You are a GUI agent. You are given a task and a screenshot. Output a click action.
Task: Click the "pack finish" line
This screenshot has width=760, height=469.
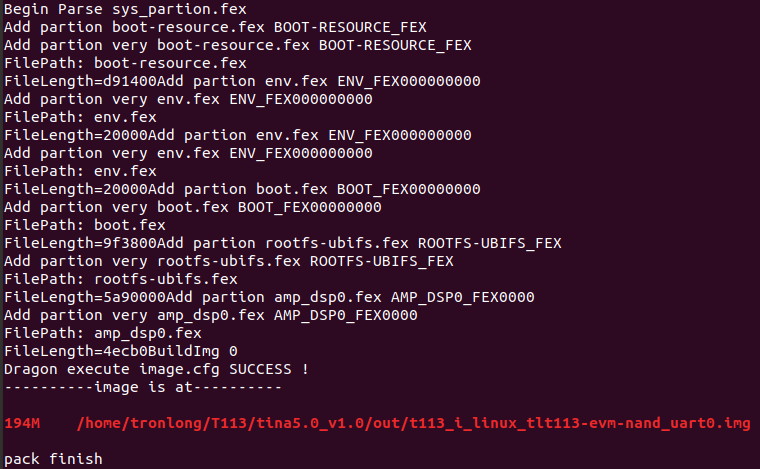(x=53, y=459)
